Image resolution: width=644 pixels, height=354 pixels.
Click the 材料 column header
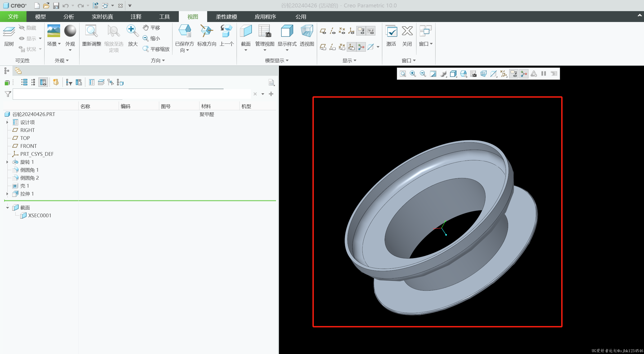pos(219,106)
